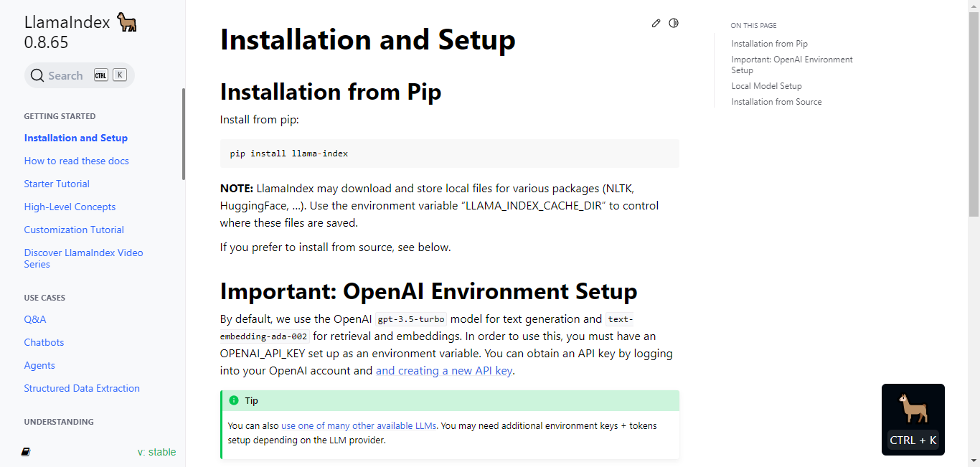Viewport: 980px width, 467px height.
Task: Click the llama logo beside LlamaIndex title
Action: pyautogui.click(x=126, y=22)
